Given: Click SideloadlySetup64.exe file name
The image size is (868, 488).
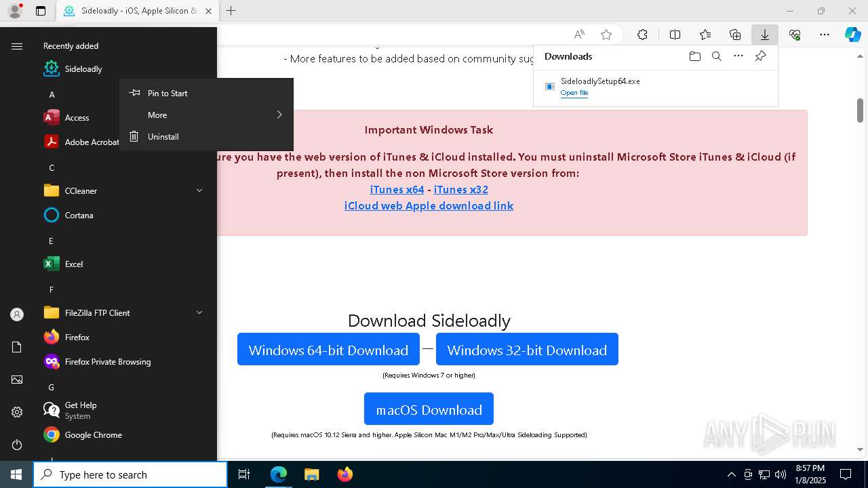Looking at the screenshot, I should [600, 81].
